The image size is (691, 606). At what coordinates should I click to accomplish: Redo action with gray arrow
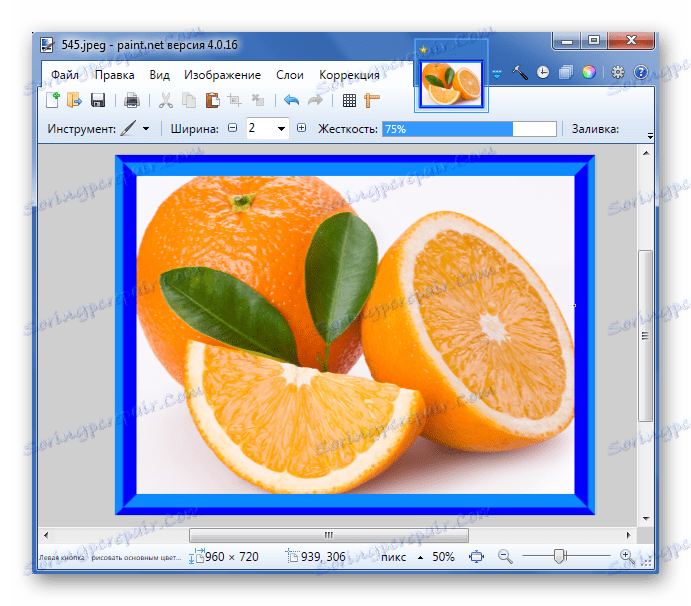(315, 100)
